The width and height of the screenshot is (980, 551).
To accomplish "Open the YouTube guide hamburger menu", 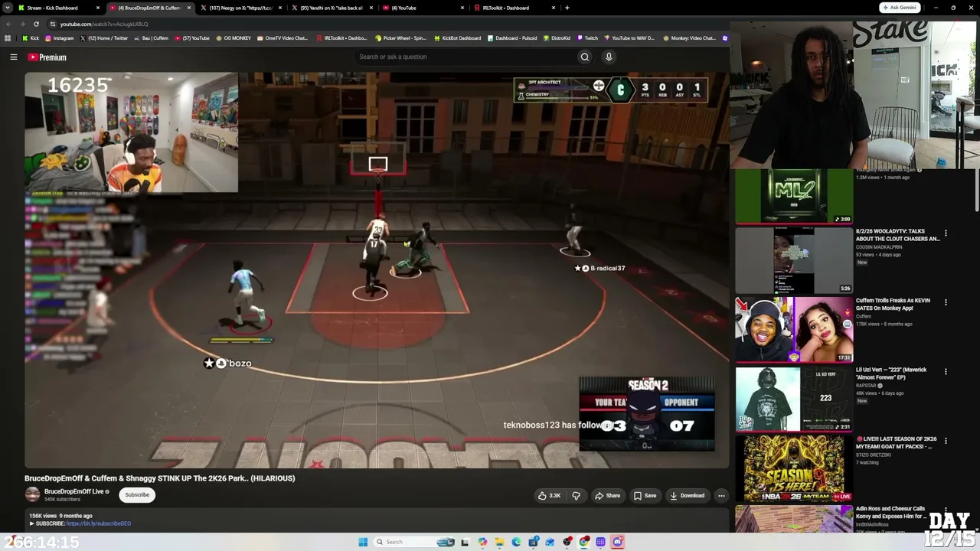I will tap(13, 57).
